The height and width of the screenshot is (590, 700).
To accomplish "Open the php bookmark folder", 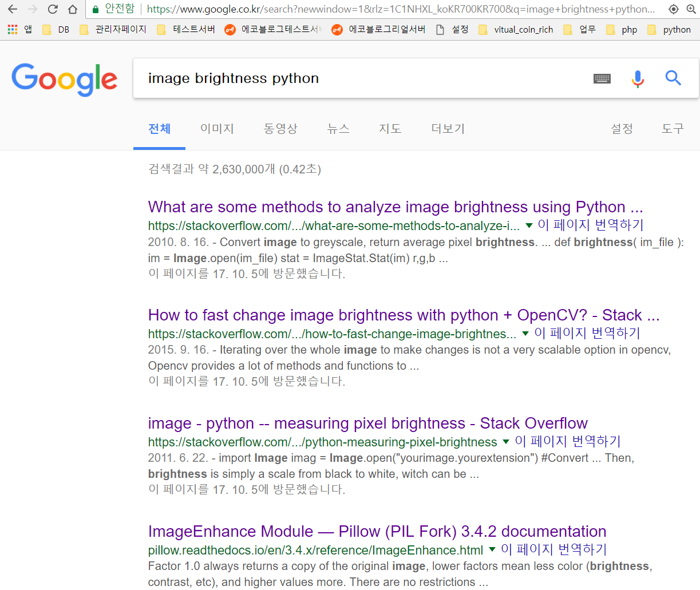I will (622, 29).
